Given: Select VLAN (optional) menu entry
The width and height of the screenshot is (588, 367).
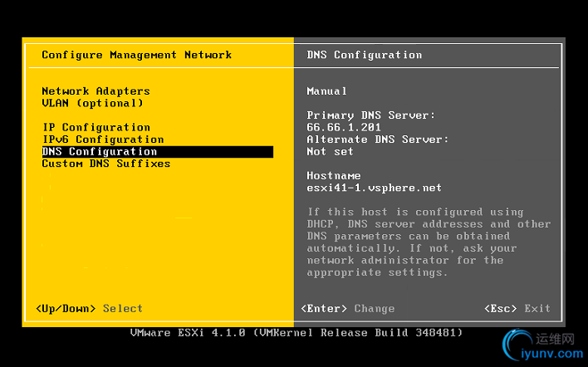Looking at the screenshot, I should click(92, 103).
